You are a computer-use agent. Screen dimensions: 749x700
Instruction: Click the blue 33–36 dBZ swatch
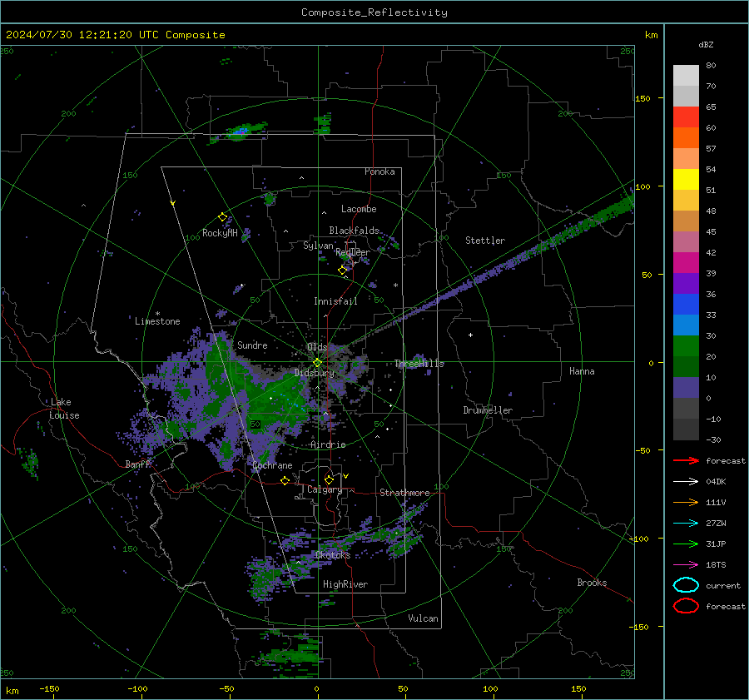pyautogui.click(x=686, y=305)
